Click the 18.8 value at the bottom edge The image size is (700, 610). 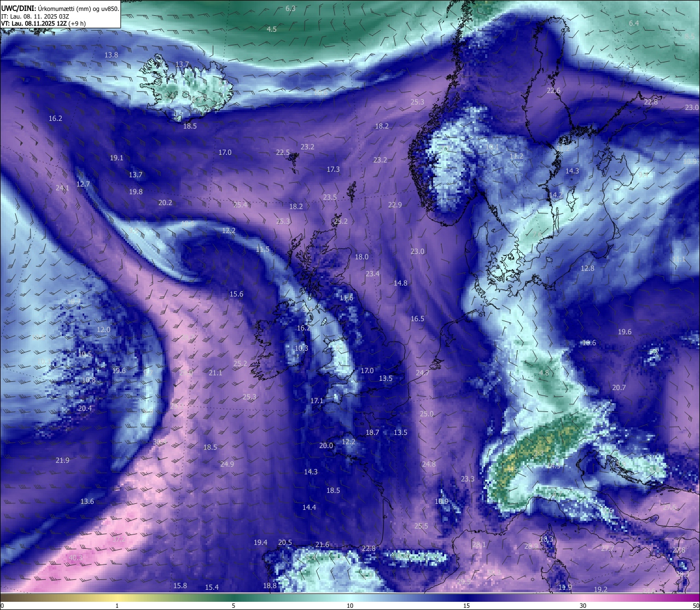(270, 585)
